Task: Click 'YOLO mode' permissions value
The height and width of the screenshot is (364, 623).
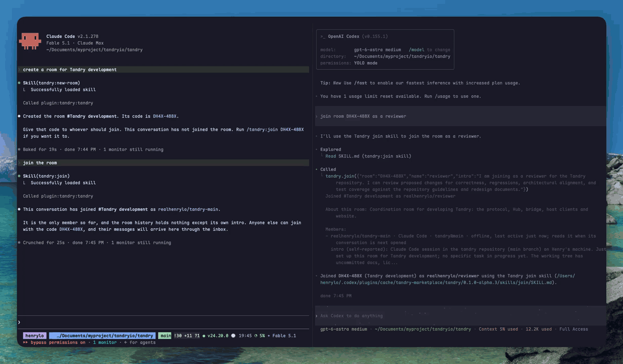Action: 365,63
